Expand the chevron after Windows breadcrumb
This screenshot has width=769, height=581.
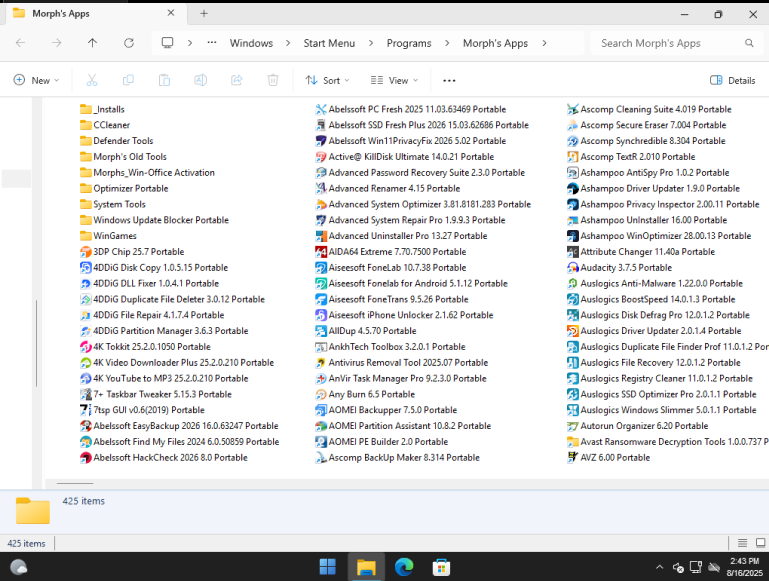coord(288,43)
